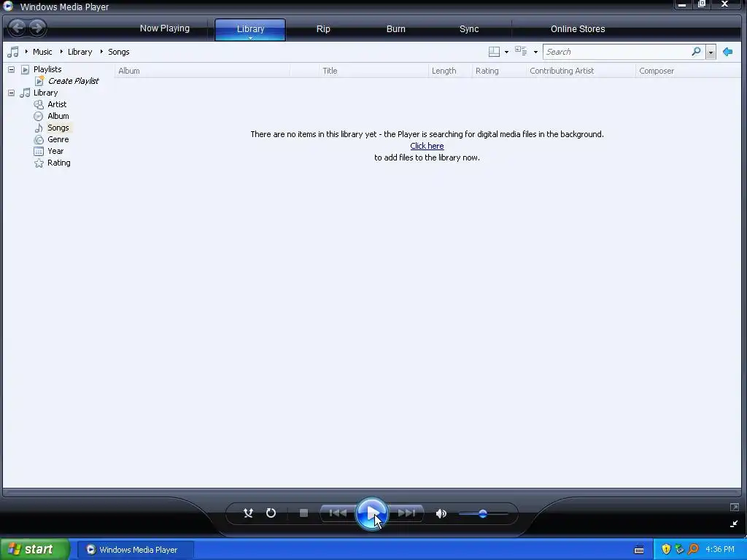Click Songs in the breadcrumb path
Viewport: 747px width, 560px height.
click(119, 52)
